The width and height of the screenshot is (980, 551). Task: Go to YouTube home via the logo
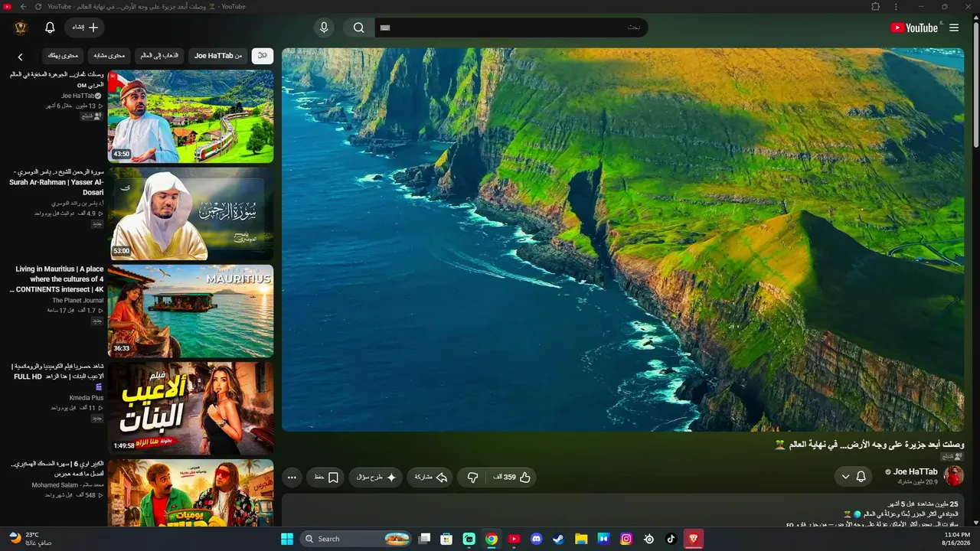click(x=914, y=28)
